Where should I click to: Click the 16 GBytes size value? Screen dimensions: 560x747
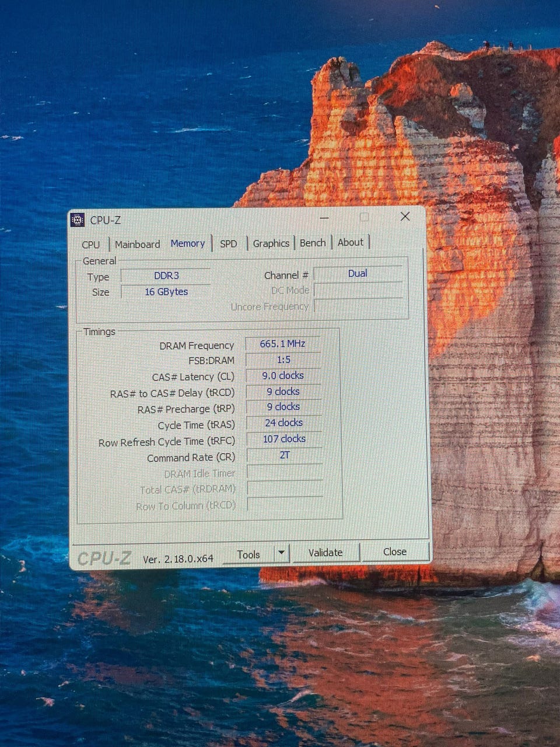(166, 292)
